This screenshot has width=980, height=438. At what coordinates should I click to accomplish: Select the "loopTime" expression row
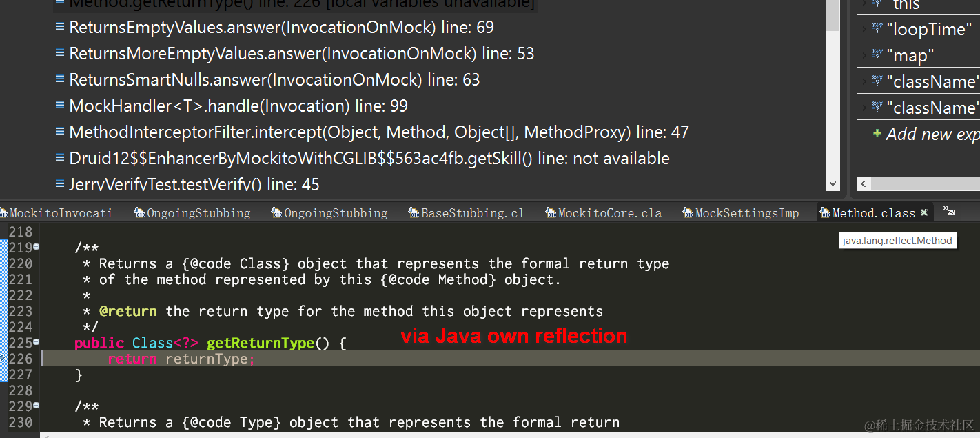[x=918, y=30]
